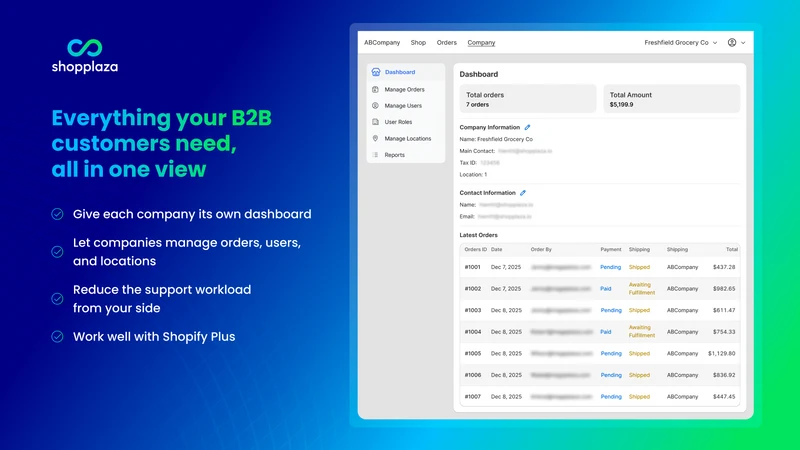Edit Contact Information with pencil icon
This screenshot has height=450, width=800.
[x=523, y=193]
